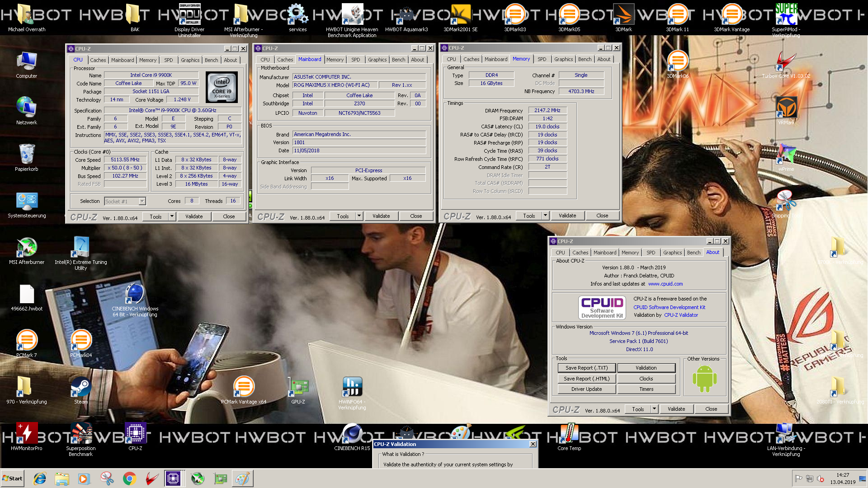
Task: Click Validate in the Memory window
Action: [567, 216]
